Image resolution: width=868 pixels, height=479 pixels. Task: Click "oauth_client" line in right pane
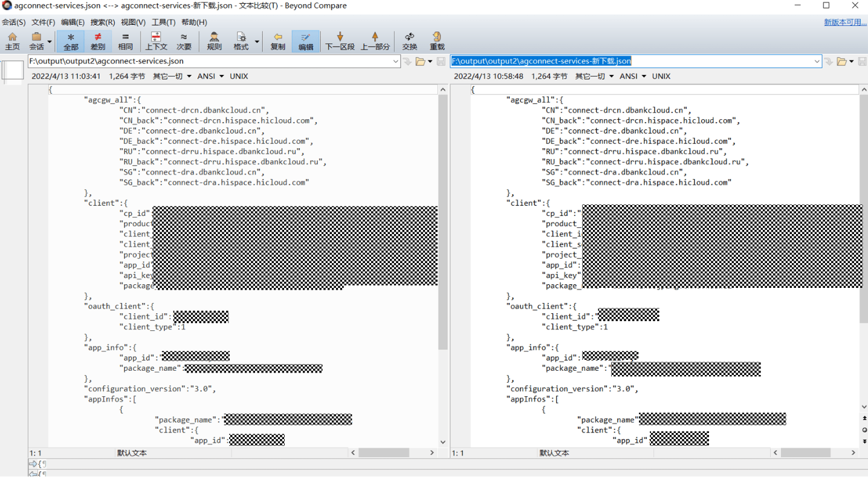pyautogui.click(x=542, y=306)
